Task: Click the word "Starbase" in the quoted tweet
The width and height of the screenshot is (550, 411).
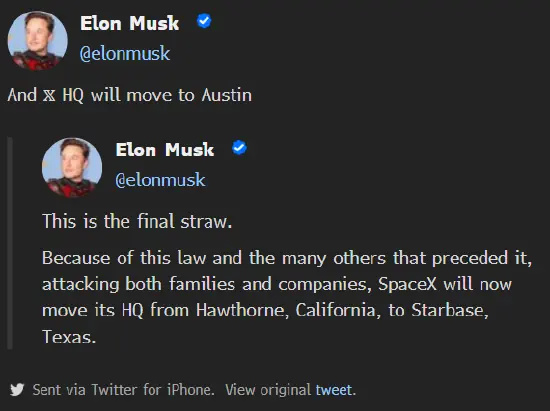Action: (x=450, y=310)
